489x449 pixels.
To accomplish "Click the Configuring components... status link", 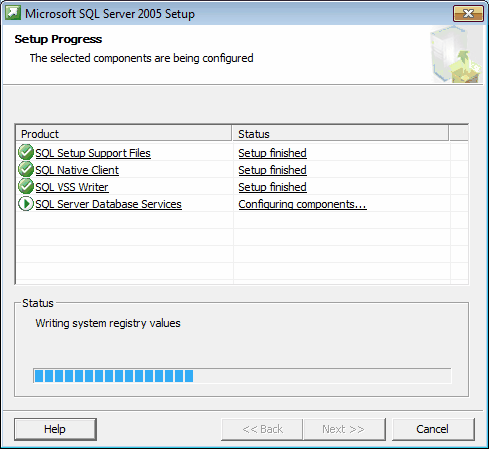I will click(302, 204).
